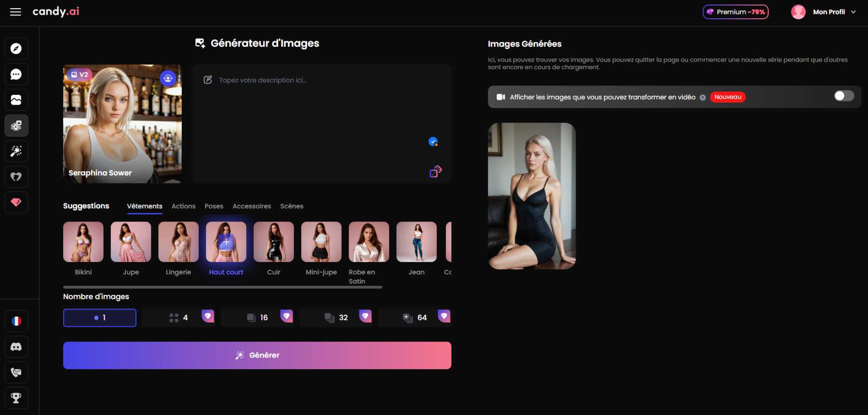Click the premium diamond badge on 4 images
Viewport: 868px width, 415px height.
208,316
